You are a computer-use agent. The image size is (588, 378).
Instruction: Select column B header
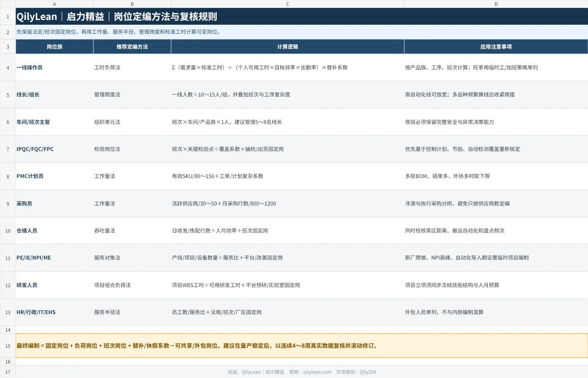[132, 4]
